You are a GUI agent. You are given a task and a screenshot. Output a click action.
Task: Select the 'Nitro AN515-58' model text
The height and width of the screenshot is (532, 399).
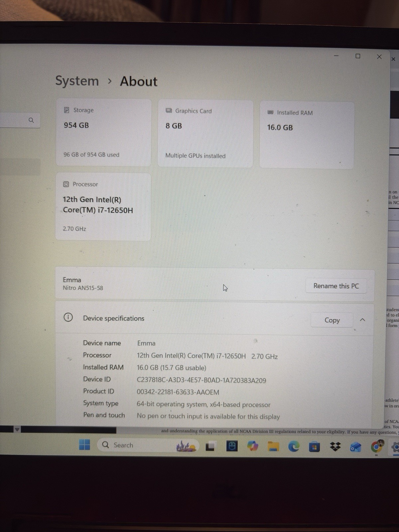[x=83, y=288]
